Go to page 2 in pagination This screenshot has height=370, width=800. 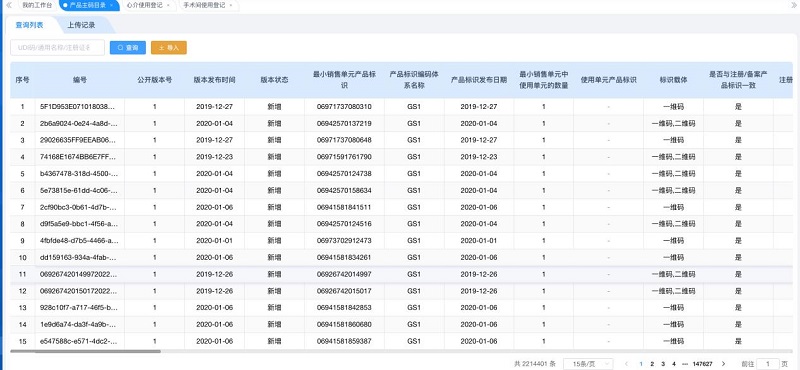point(652,364)
